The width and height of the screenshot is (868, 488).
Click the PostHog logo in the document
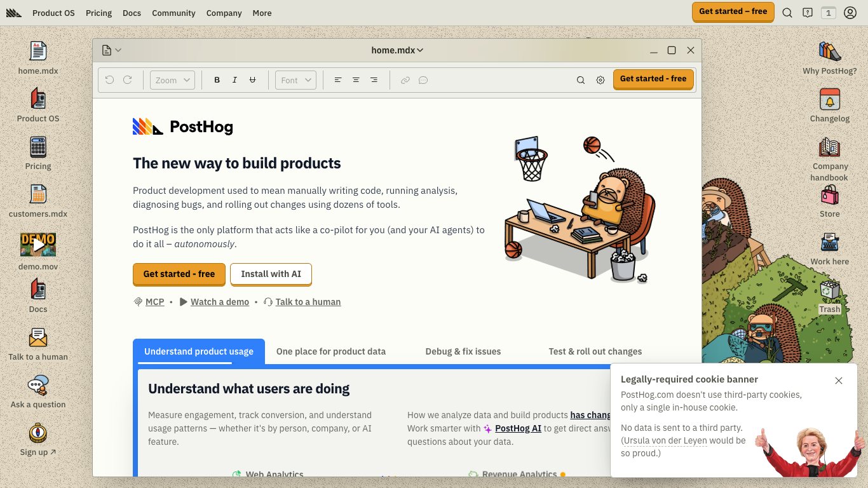tap(183, 127)
